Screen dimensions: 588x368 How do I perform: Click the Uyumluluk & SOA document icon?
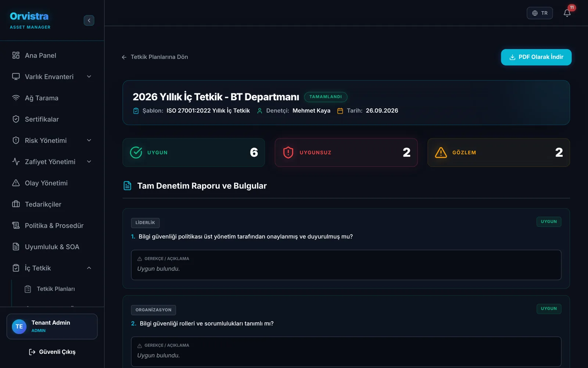coord(16,247)
